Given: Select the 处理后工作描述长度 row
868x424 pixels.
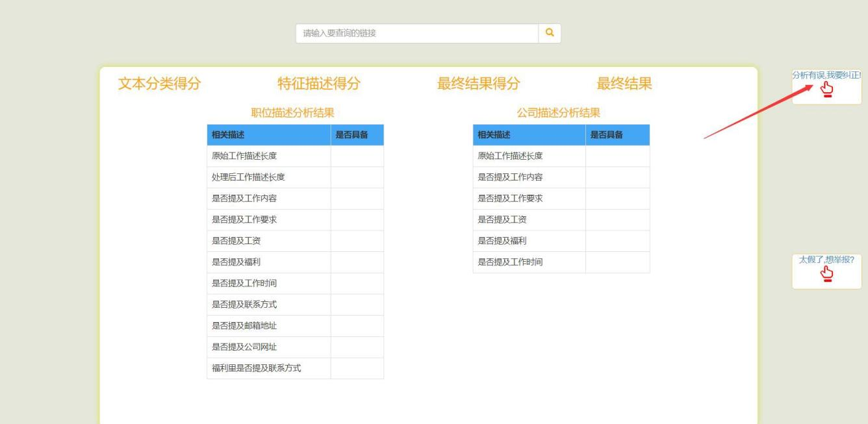Looking at the screenshot, I should [296, 177].
